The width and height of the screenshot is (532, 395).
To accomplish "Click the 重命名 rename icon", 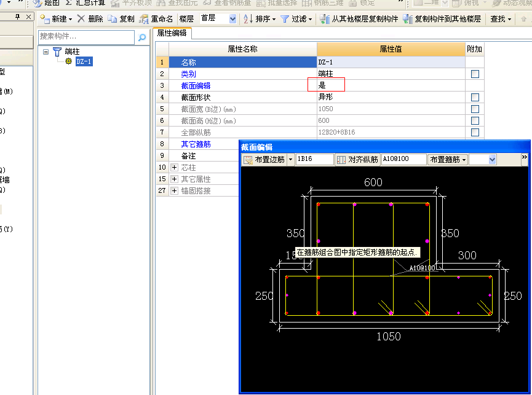I will pyautogui.click(x=144, y=19).
